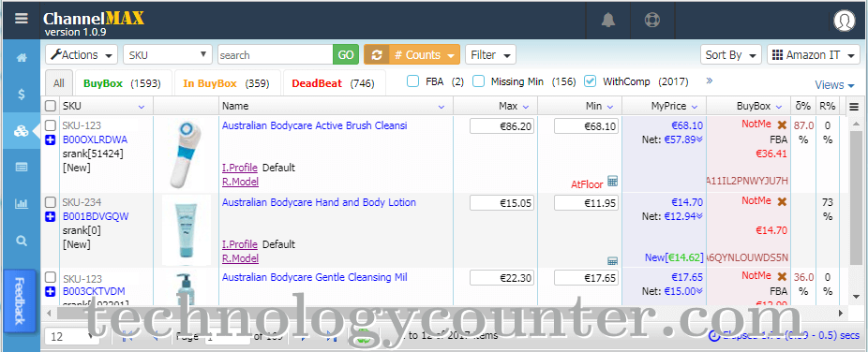Switch to the BuyBox (1593) tab

tap(123, 83)
